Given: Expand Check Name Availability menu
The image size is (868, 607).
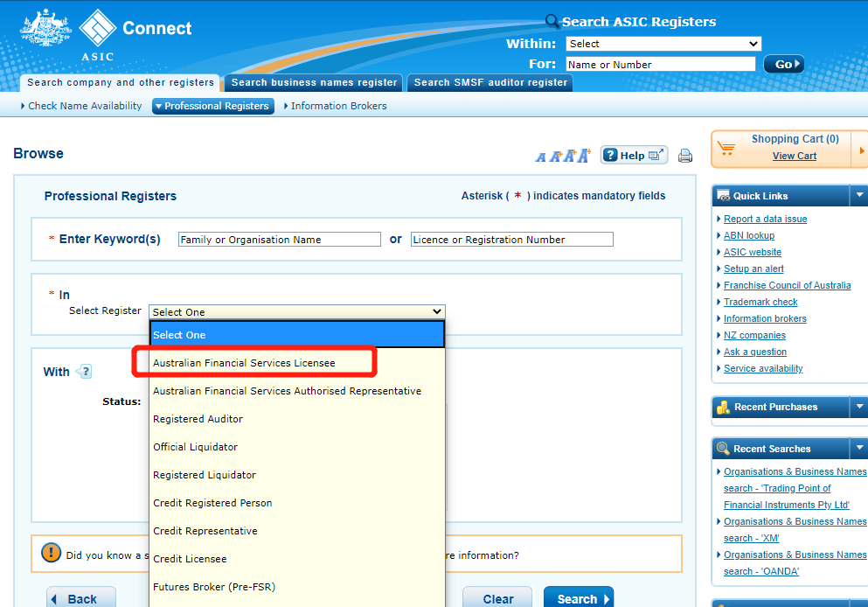Looking at the screenshot, I should [81, 106].
